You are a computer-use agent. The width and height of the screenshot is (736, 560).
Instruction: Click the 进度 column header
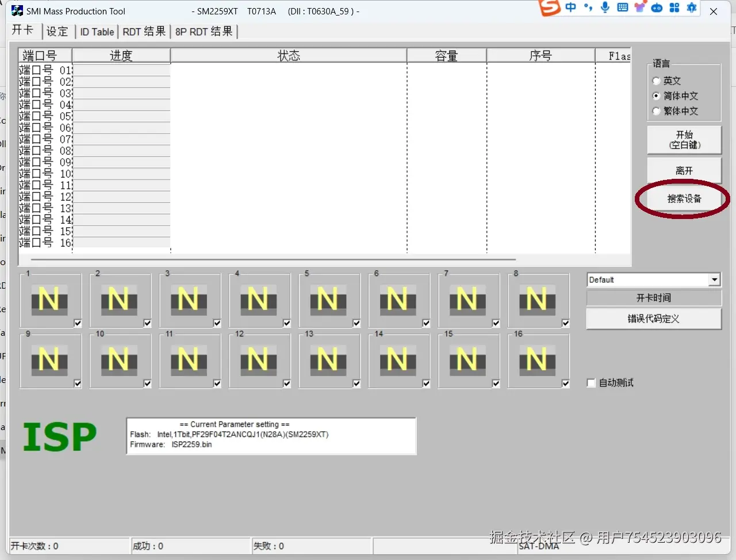click(x=121, y=55)
